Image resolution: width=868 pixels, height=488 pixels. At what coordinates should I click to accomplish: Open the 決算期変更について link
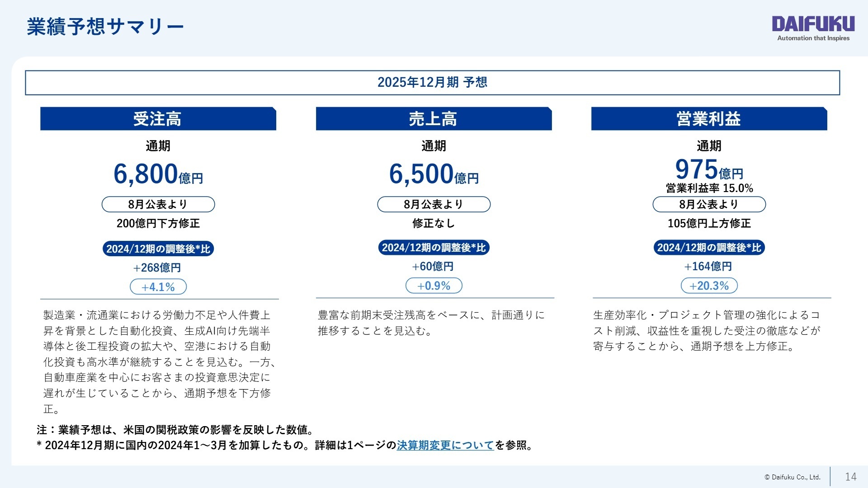(x=445, y=445)
